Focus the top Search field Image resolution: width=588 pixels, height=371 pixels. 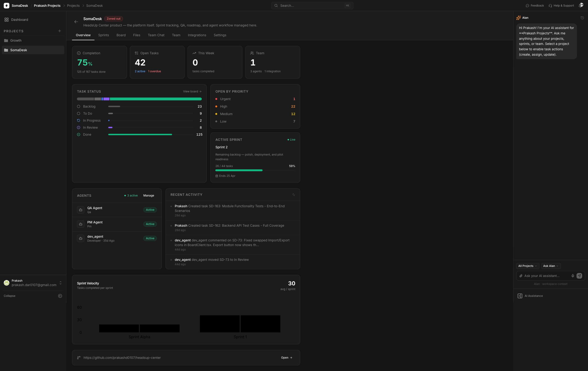312,6
